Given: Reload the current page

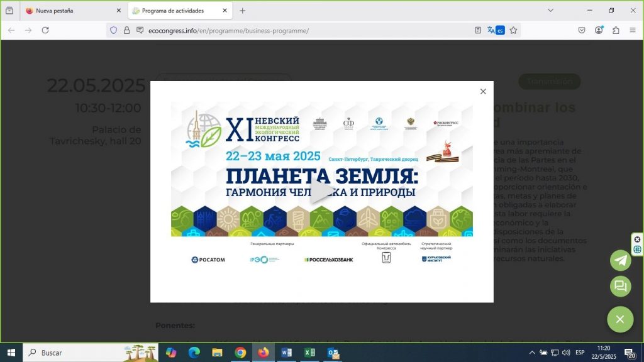Looking at the screenshot, I should click(x=45, y=30).
